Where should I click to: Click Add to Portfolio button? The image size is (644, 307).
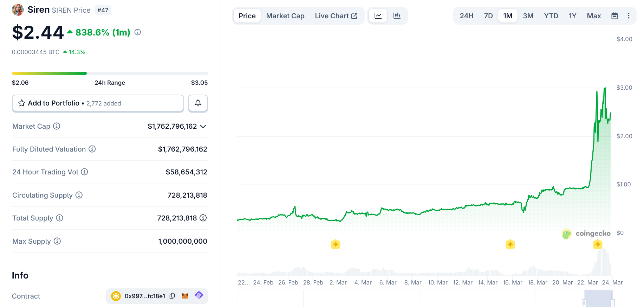(x=98, y=103)
